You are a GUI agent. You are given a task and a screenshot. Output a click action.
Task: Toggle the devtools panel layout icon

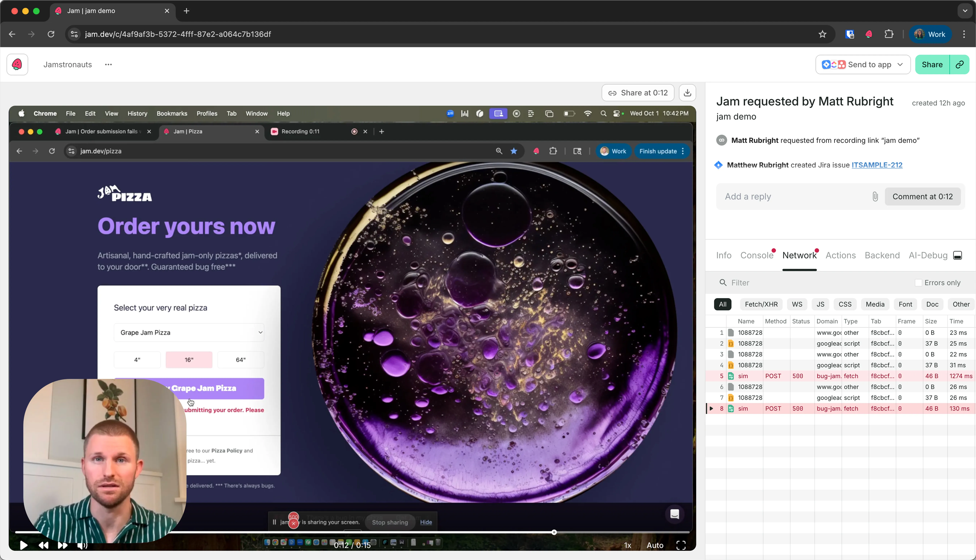957,255
